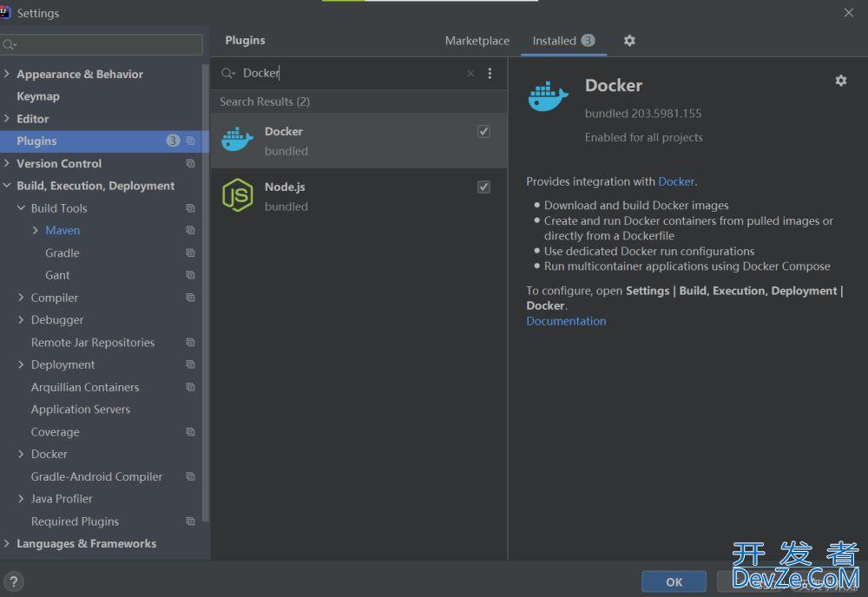Click the IntelliJ app icon in title bar
Viewport: 868px width, 597px height.
4,12
